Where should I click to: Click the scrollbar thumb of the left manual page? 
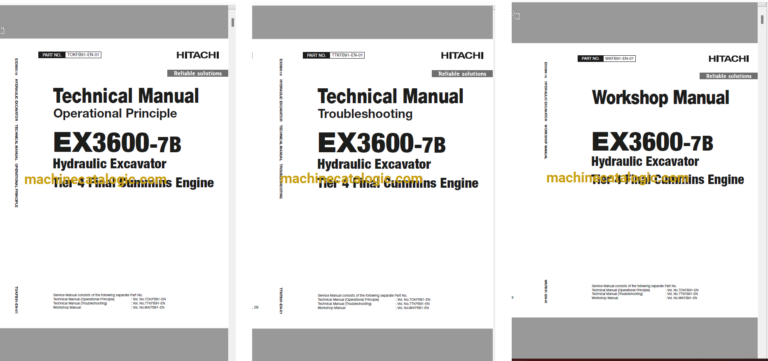tap(232, 22)
